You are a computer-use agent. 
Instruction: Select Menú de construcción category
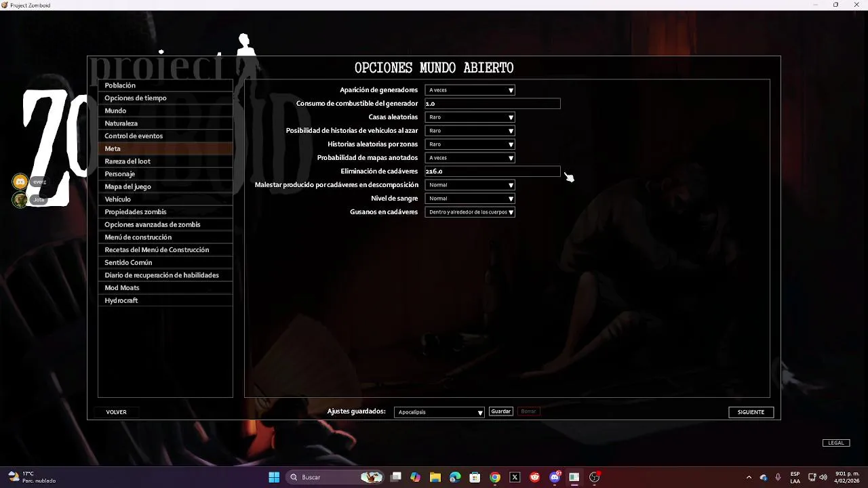pyautogui.click(x=165, y=237)
